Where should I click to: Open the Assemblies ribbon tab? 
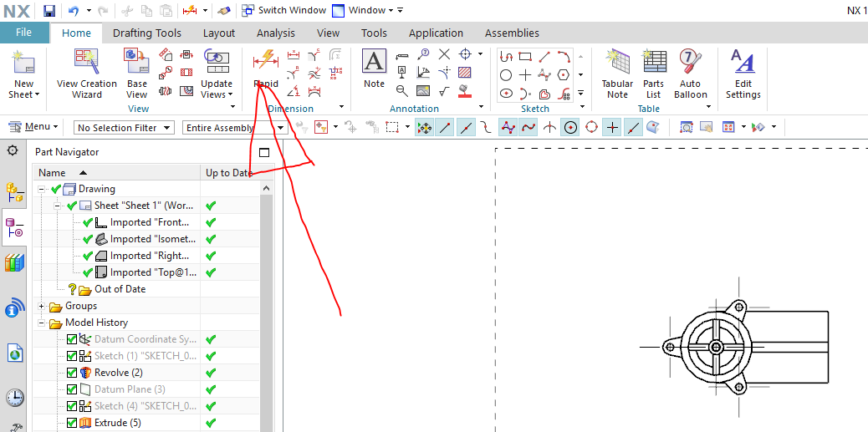click(512, 33)
